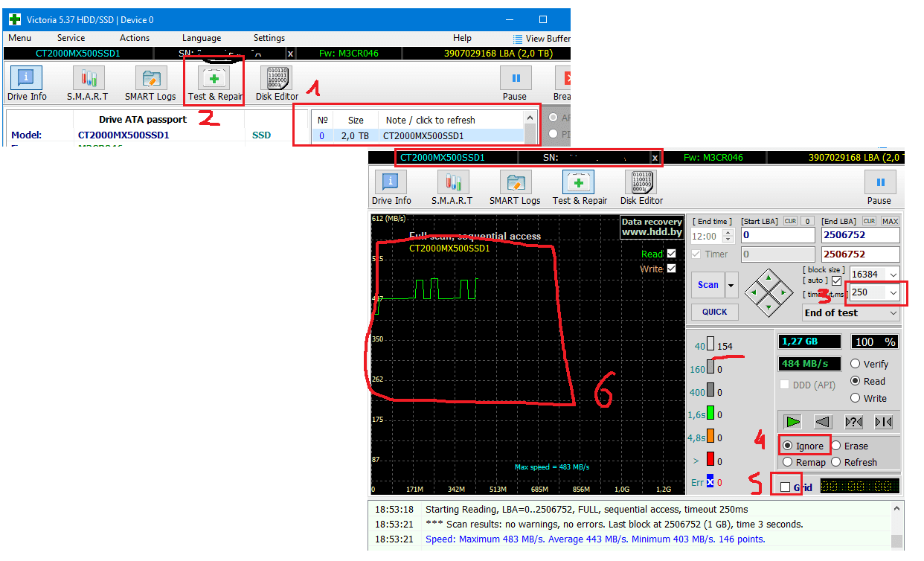Screen dimensions: 924x561
Task: Open Test & Repair in the Drive ATA passport window
Action: pyautogui.click(x=215, y=83)
